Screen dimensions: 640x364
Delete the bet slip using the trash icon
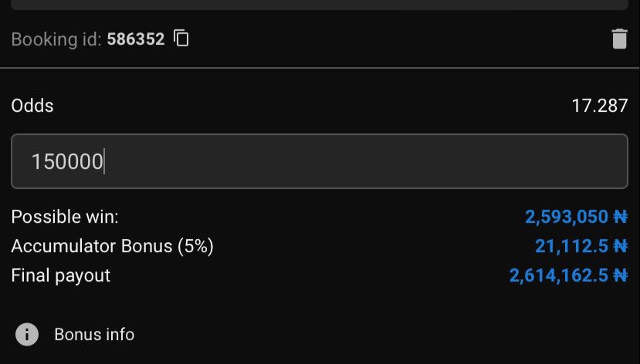coord(619,39)
